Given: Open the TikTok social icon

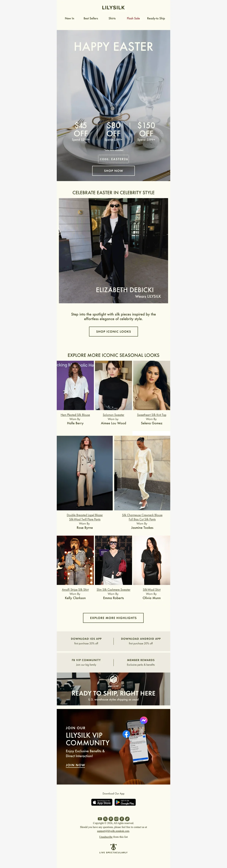Looking at the screenshot, I should point(127,819).
